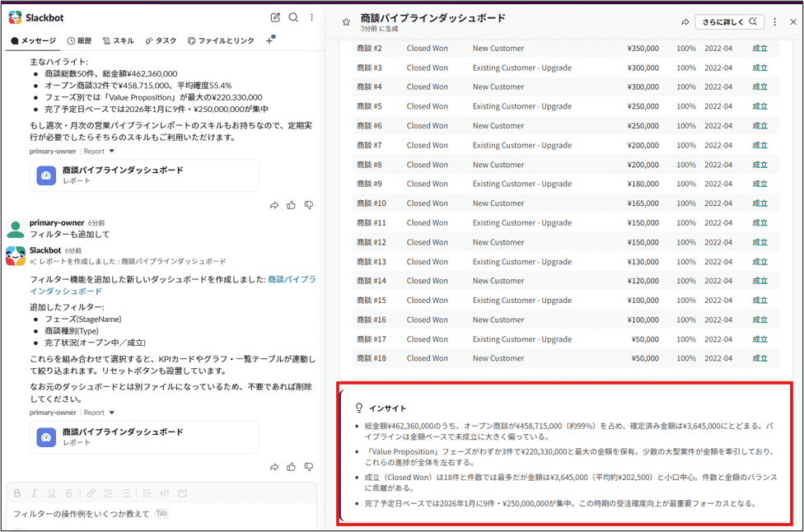Viewport: 804px width, 532px height.
Task: Apply bulleted list in composer toolbar
Action: click(x=125, y=493)
